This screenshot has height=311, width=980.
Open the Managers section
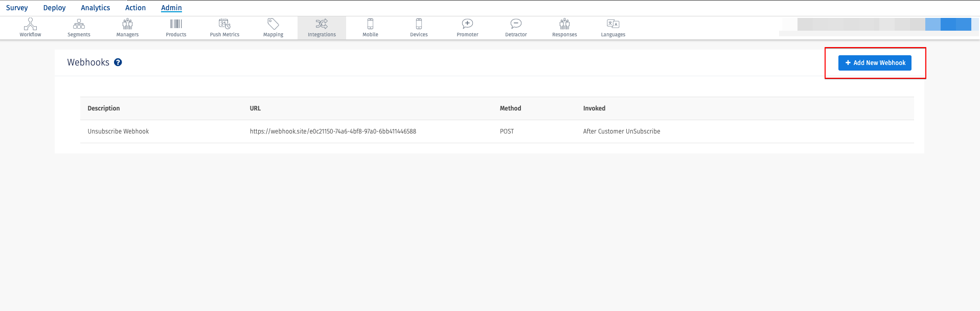(x=127, y=28)
